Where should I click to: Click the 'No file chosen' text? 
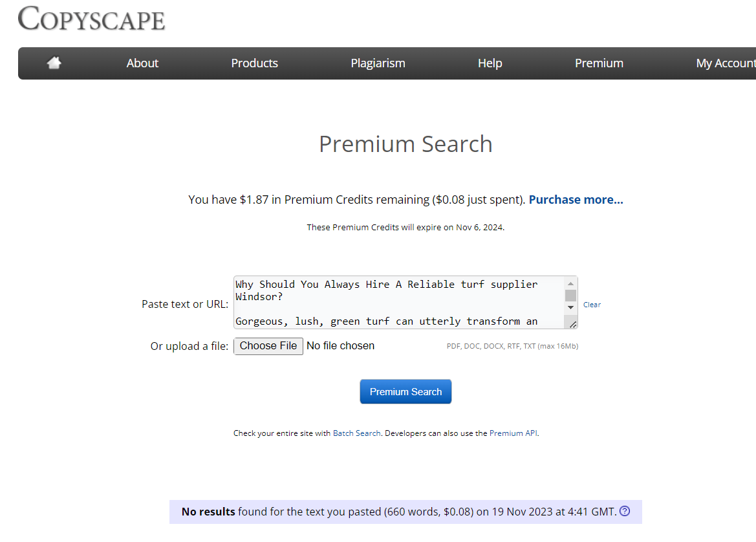pyautogui.click(x=340, y=346)
